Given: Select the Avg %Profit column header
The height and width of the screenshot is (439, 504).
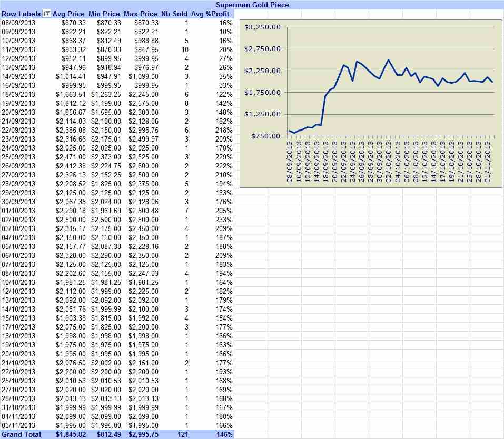Looking at the screenshot, I should [x=210, y=14].
